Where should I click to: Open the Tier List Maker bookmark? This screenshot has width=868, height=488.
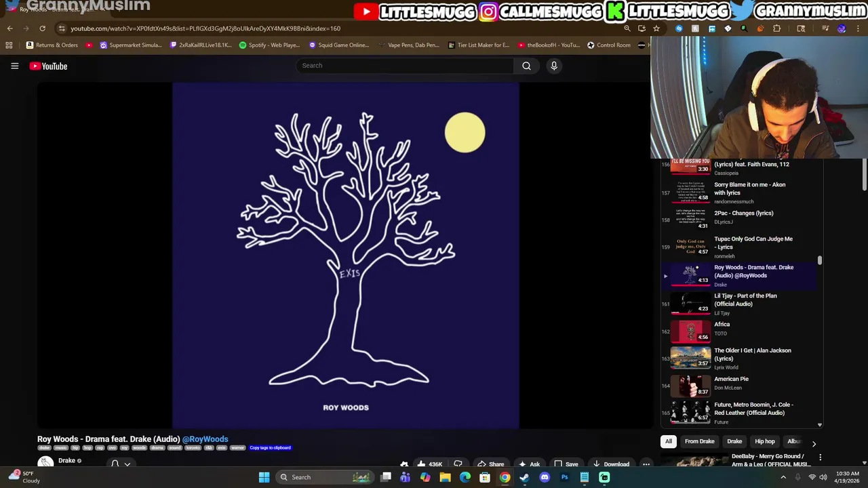pyautogui.click(x=478, y=45)
